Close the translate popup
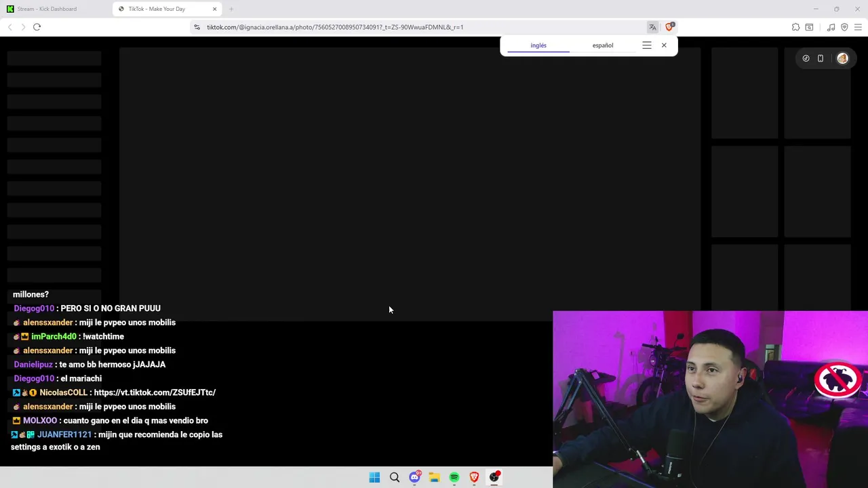 click(x=664, y=45)
